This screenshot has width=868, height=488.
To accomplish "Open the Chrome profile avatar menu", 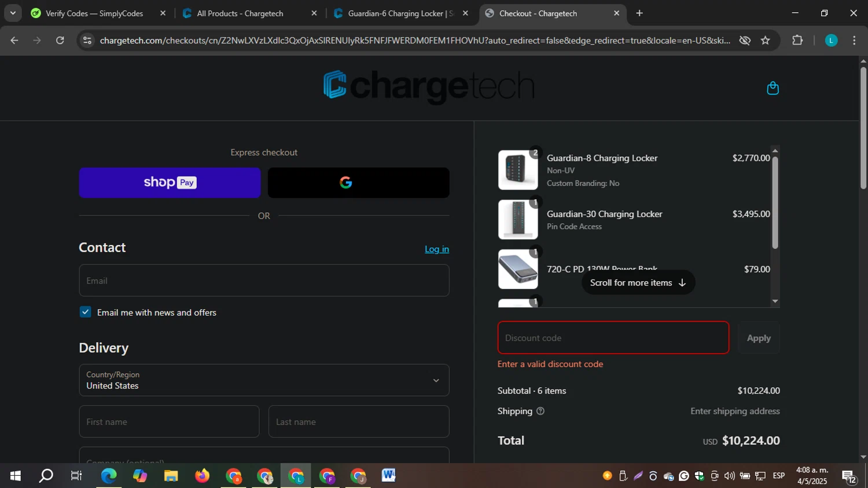I will [831, 40].
